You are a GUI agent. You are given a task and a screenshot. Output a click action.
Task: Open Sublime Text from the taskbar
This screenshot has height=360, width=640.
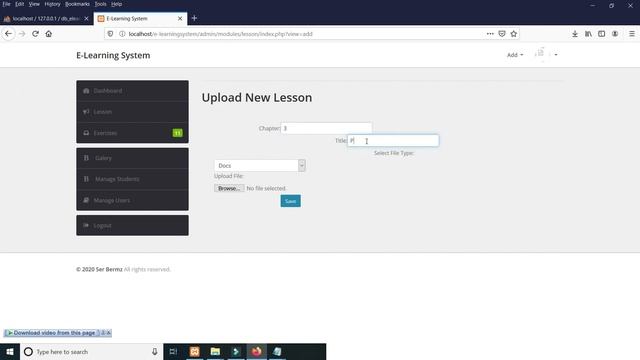236,351
